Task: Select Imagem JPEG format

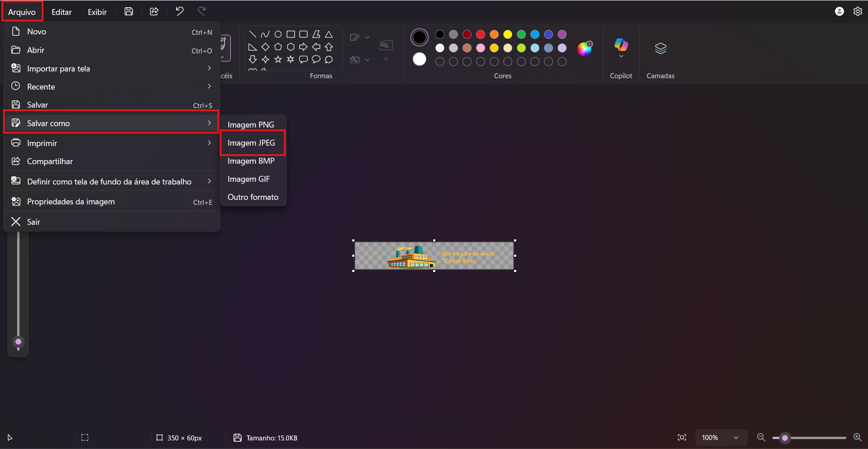Action: [x=253, y=143]
